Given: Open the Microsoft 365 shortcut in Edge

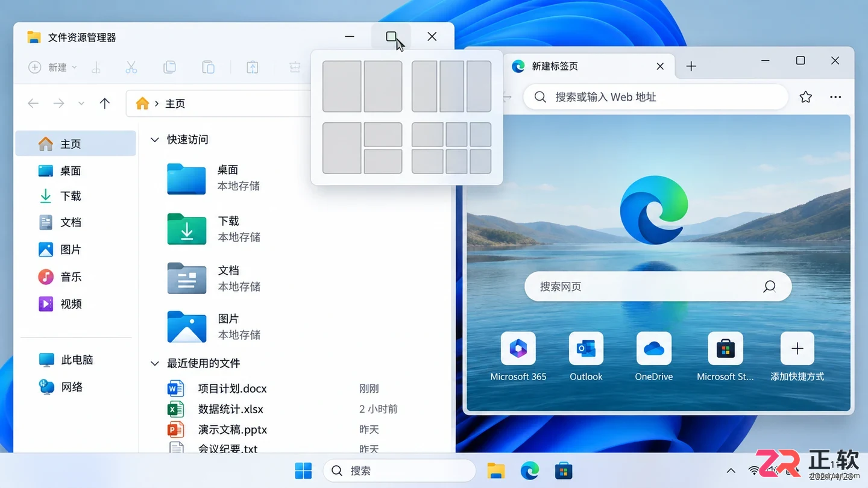Looking at the screenshot, I should click(518, 357).
